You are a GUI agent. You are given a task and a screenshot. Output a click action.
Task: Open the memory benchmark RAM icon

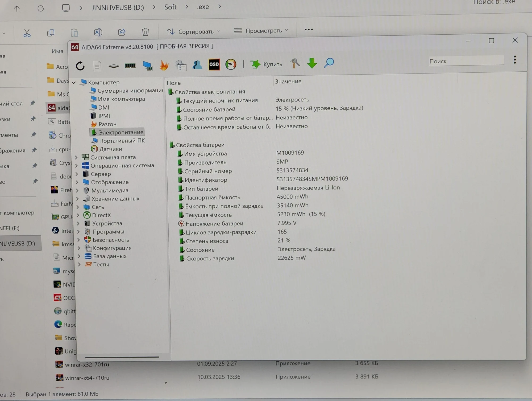coord(130,66)
